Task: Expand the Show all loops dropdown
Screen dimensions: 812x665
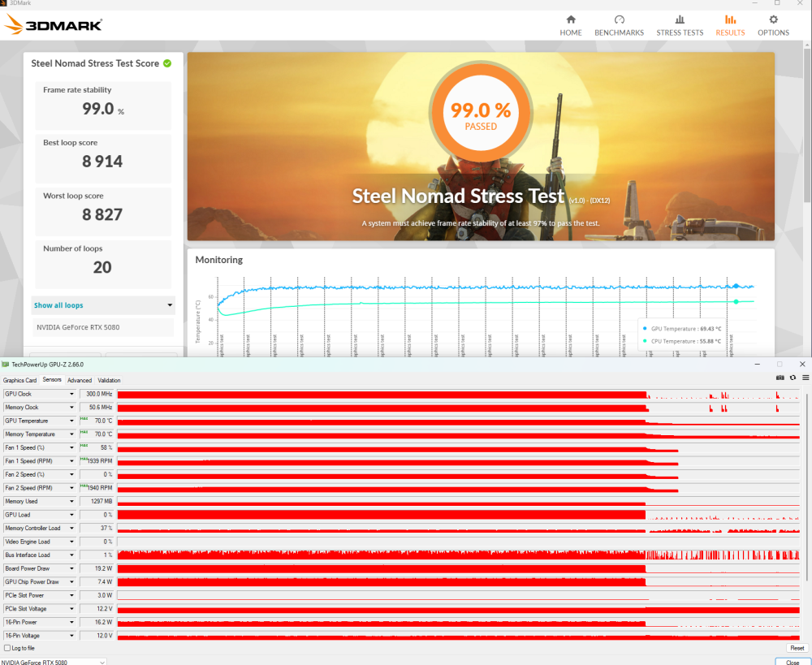Action: point(103,305)
